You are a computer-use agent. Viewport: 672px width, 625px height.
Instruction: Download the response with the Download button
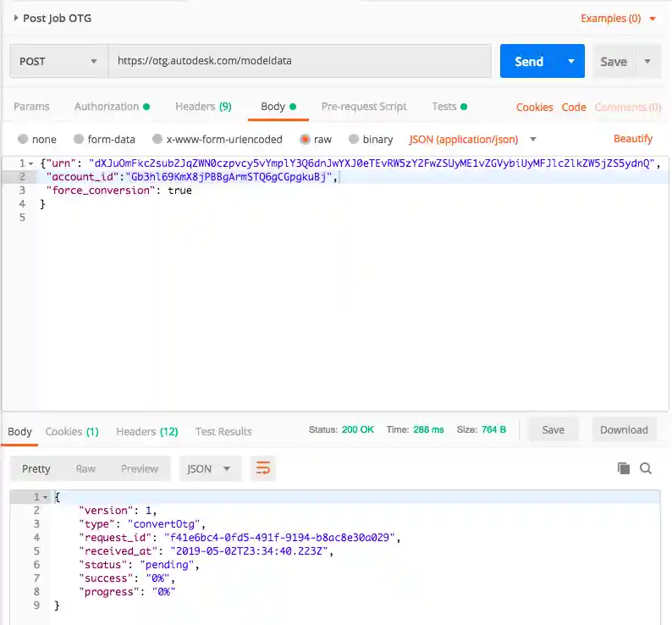point(624,430)
